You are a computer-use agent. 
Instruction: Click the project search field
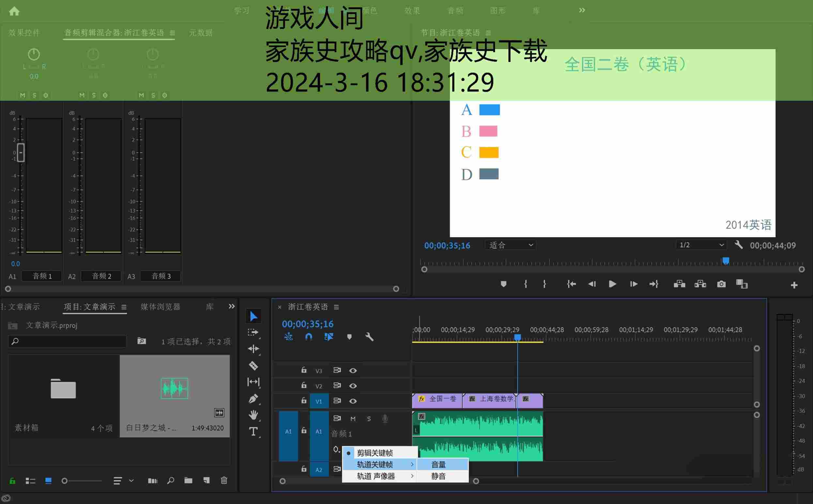click(x=67, y=341)
